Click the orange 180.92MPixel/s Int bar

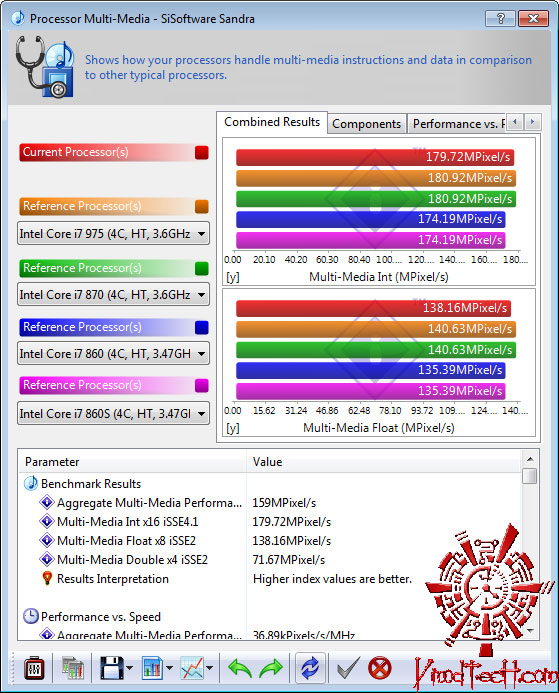pos(376,178)
